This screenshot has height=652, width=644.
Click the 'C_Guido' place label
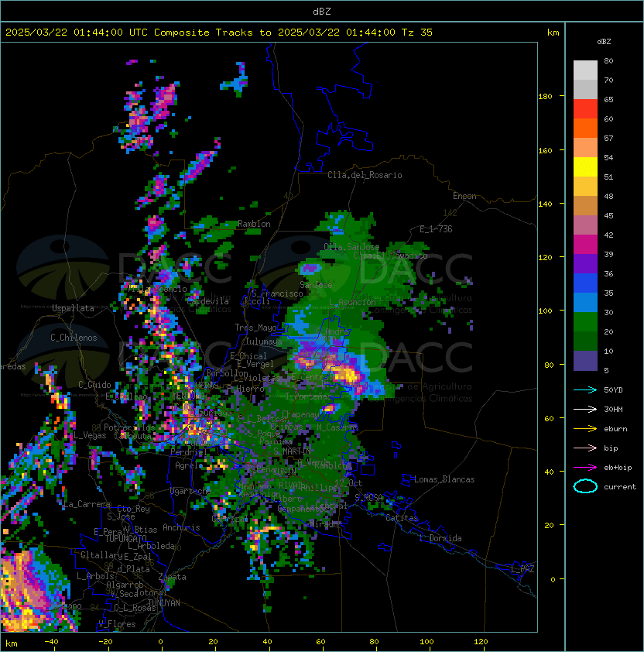coord(94,385)
